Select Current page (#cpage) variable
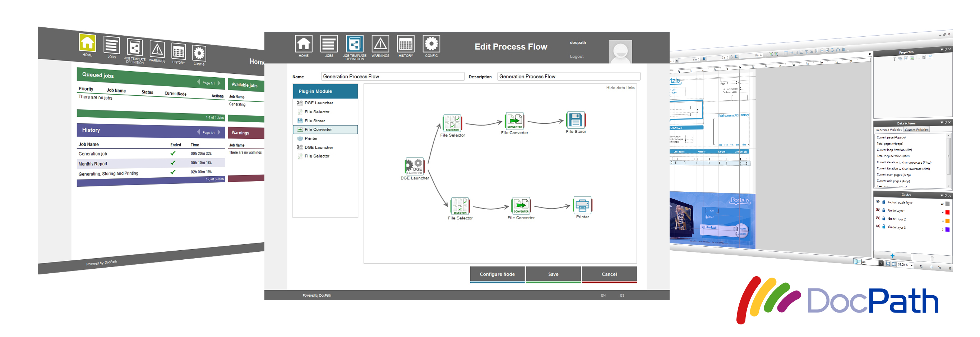The height and width of the screenshot is (337, 980). pyautogui.click(x=891, y=137)
